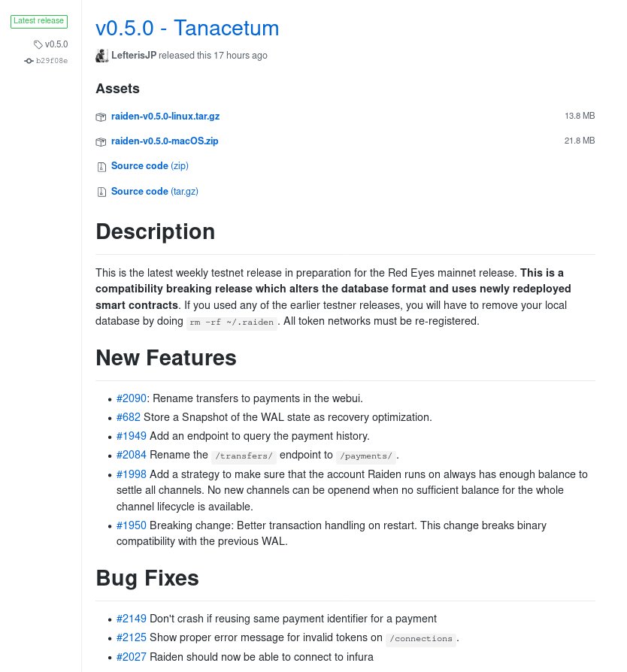This screenshot has height=672, width=627.
Task: Click the '/payments/' code snippet
Action: point(366,456)
